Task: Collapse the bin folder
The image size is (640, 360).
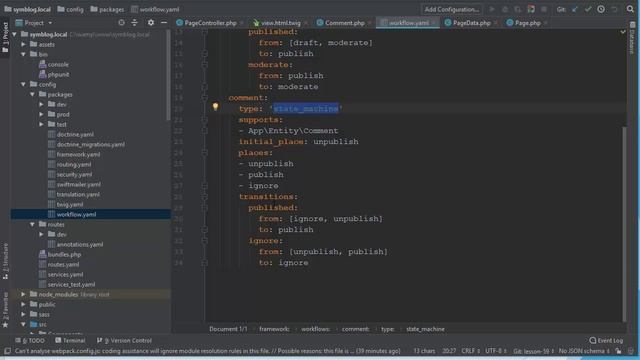Action: (23, 54)
